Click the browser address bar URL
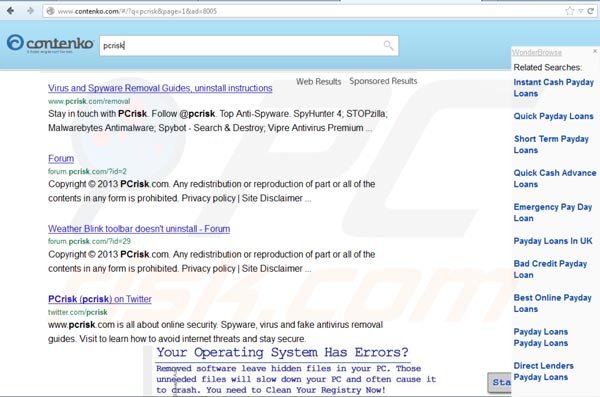 137,11
